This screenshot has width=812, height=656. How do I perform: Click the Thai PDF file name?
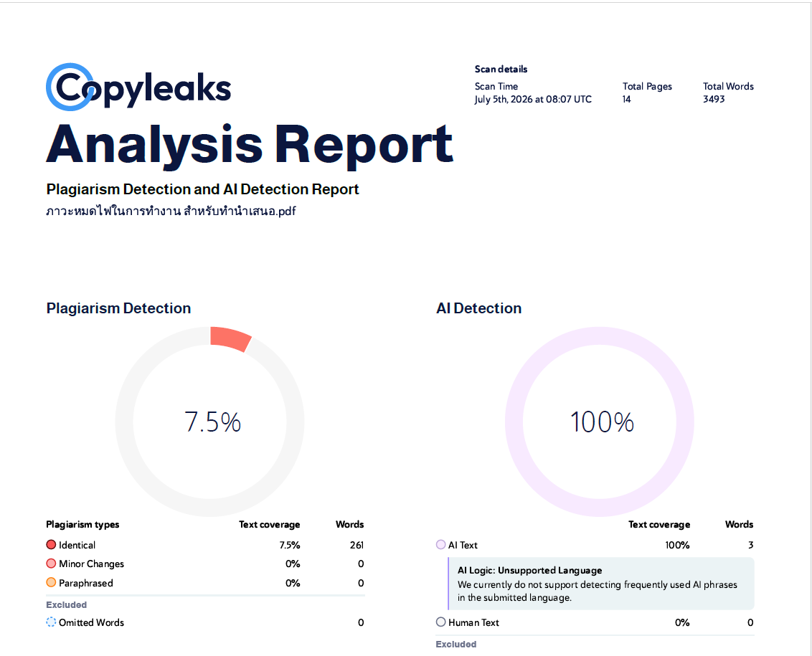click(171, 211)
